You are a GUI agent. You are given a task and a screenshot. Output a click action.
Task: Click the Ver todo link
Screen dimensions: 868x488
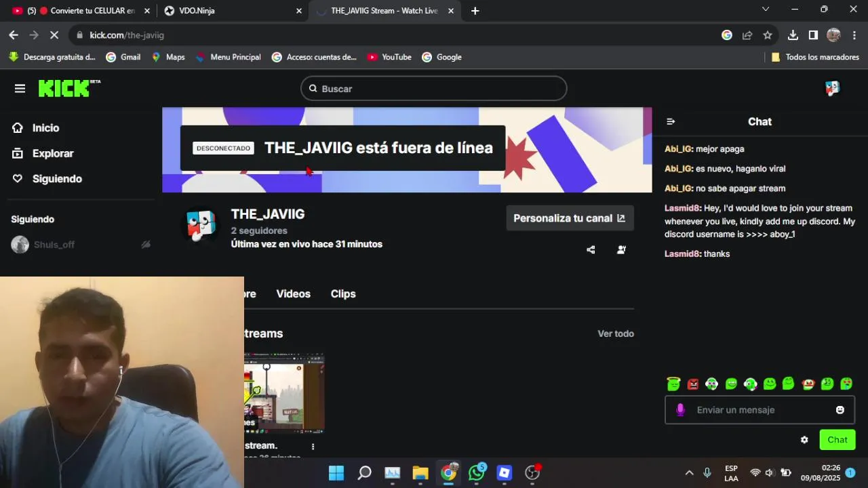point(616,333)
